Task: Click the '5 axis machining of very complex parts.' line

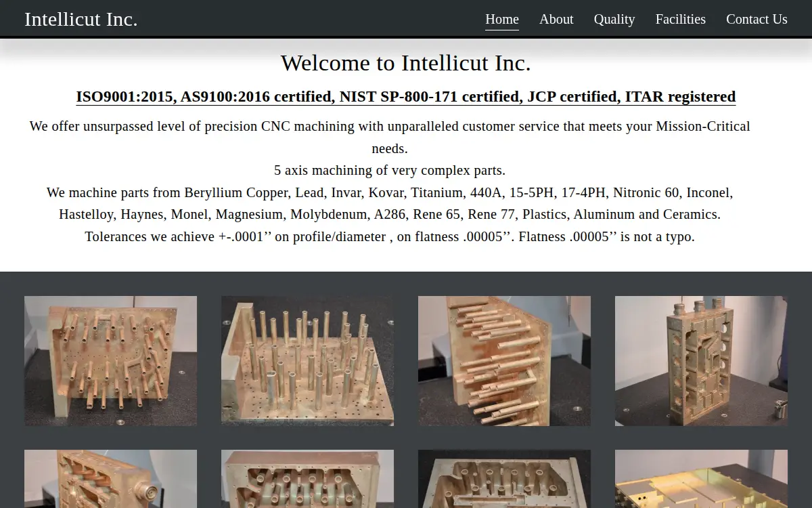Action: [390, 170]
